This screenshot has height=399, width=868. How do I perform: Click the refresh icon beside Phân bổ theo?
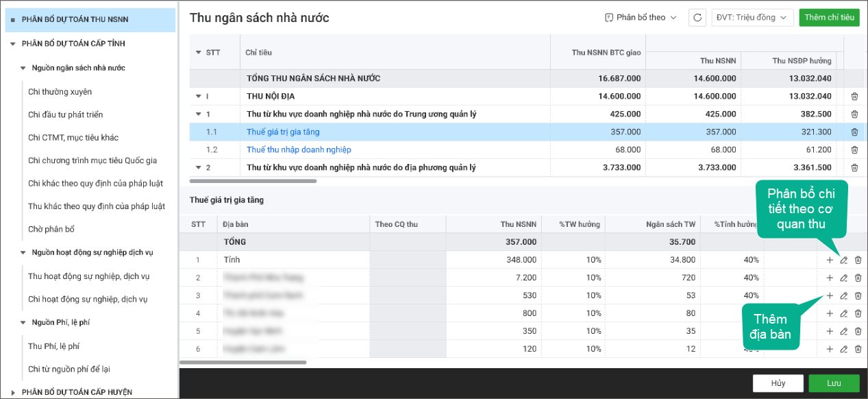click(697, 17)
